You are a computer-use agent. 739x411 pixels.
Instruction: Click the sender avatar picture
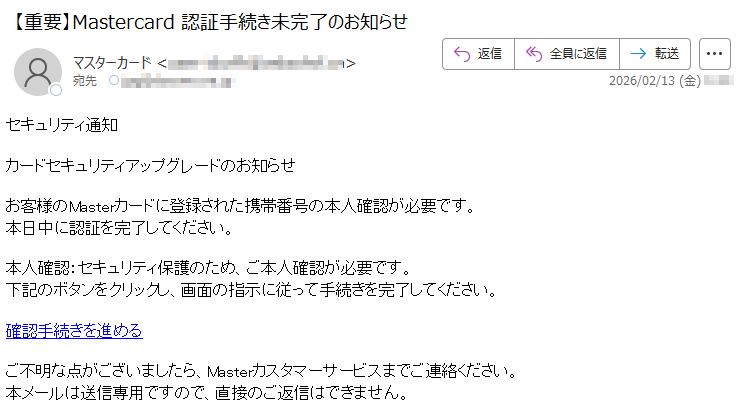[38, 72]
